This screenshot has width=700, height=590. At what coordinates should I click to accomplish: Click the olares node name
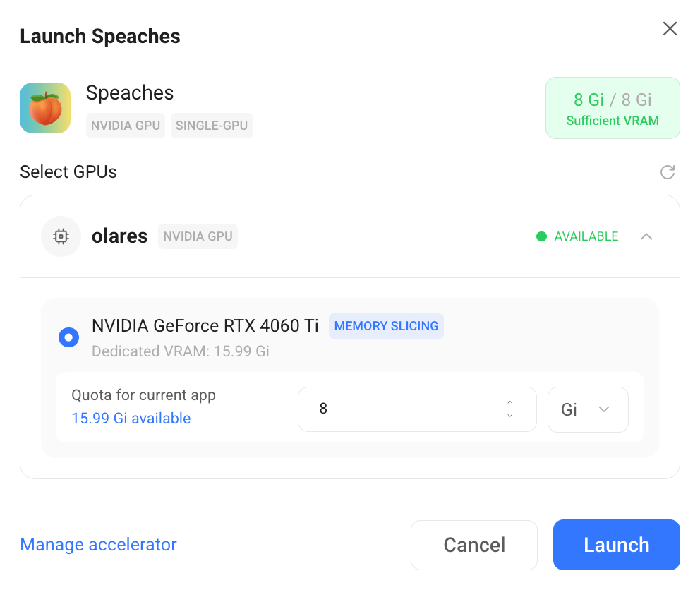click(x=119, y=236)
